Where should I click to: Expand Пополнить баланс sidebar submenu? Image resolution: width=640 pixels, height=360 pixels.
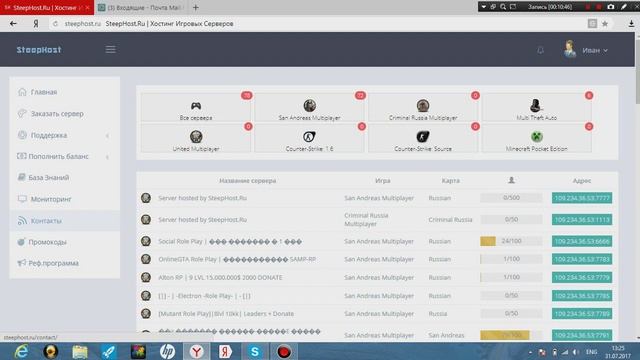coord(64,156)
